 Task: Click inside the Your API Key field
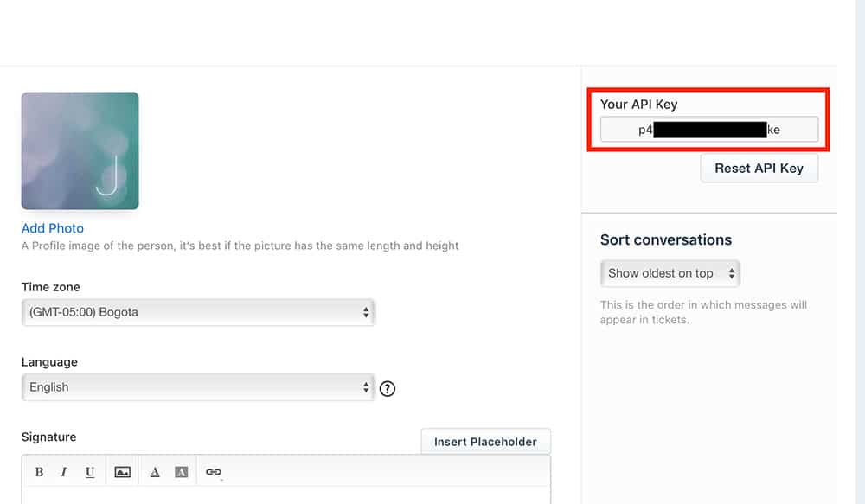click(708, 130)
